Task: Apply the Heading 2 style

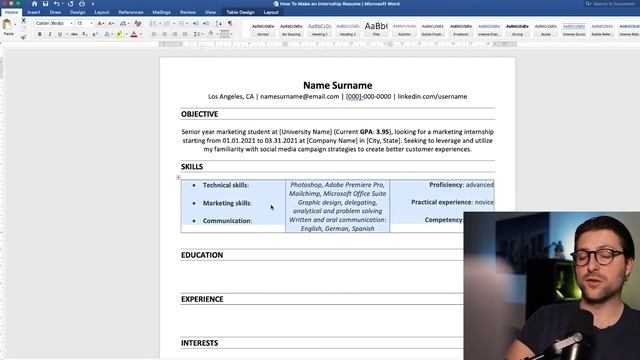Action: pos(348,29)
